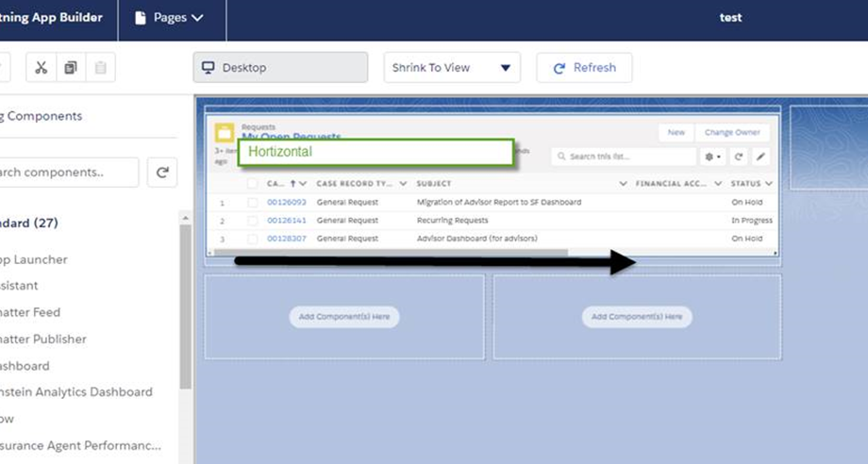Click the pencil edit list icon
This screenshot has height=464, width=868.
click(760, 157)
